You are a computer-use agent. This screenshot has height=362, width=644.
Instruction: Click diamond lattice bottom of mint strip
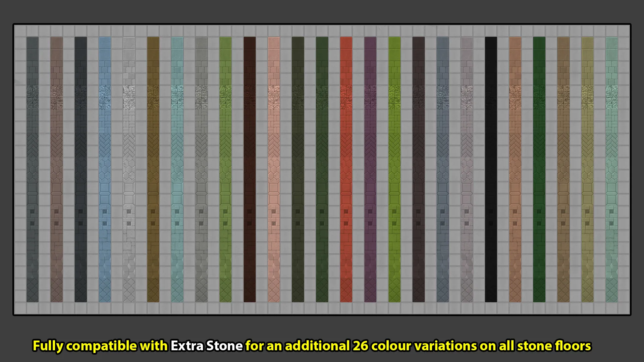coord(612,290)
